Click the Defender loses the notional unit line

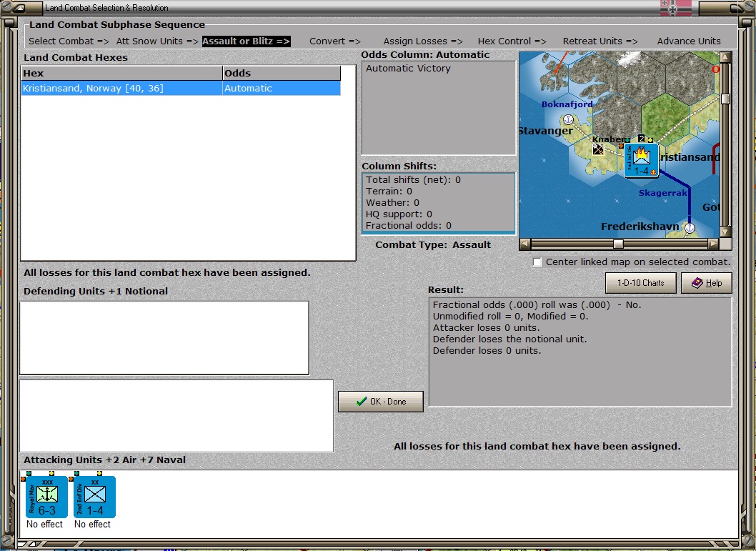pos(509,339)
